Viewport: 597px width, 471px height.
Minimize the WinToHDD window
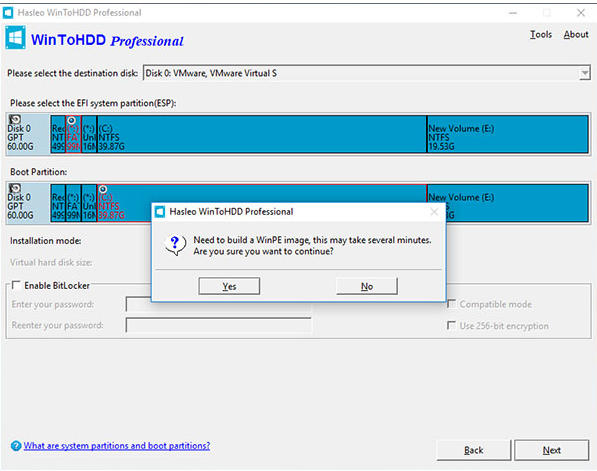coord(513,13)
